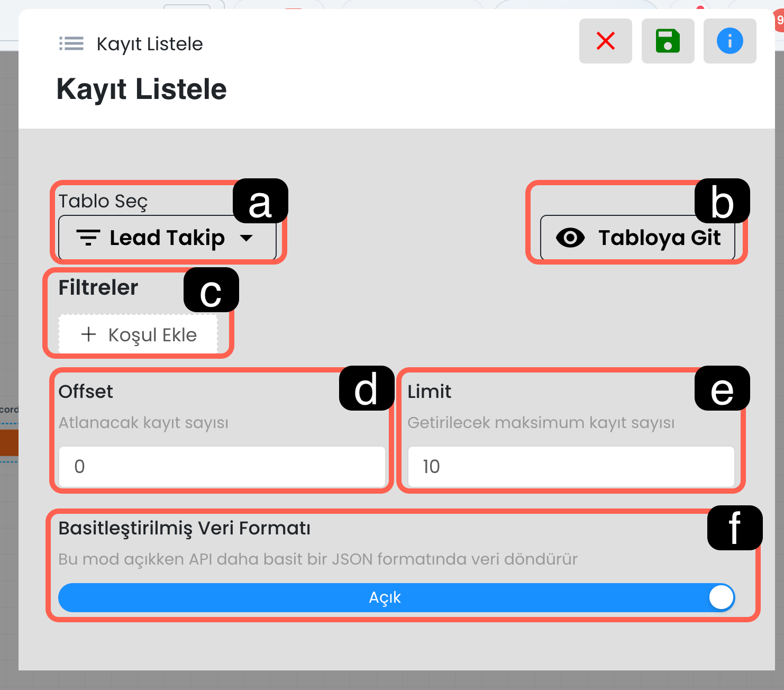
Task: Click the white knob of the Açık switch
Action: [721, 597]
